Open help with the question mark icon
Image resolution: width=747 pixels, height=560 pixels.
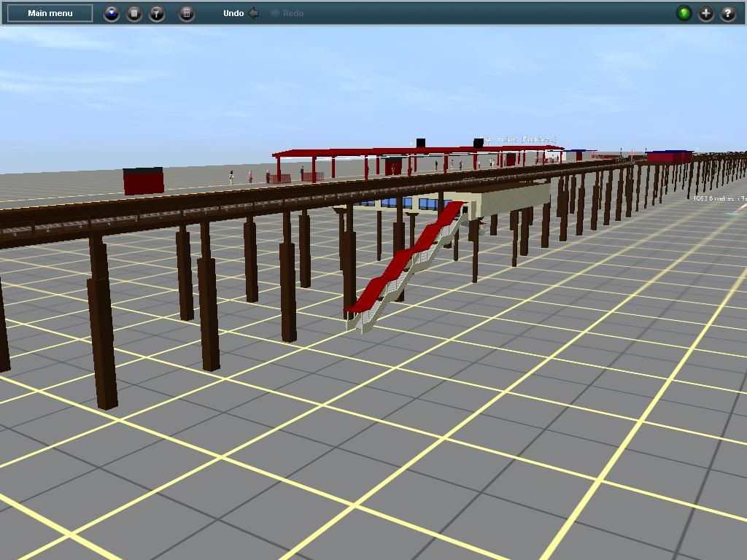point(728,13)
